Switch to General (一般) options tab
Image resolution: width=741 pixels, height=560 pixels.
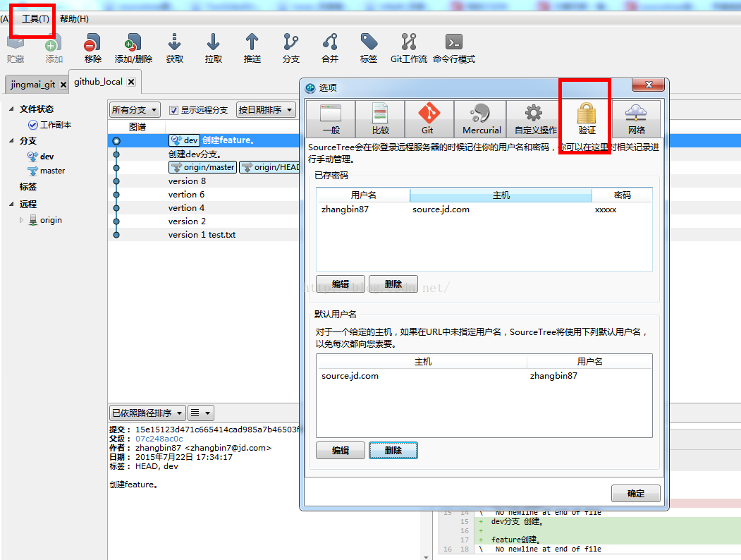click(x=331, y=118)
